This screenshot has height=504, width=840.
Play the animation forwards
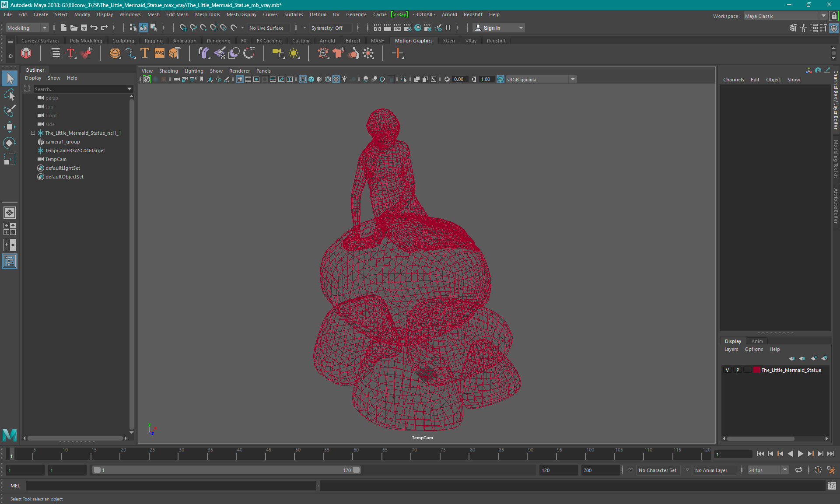click(800, 454)
